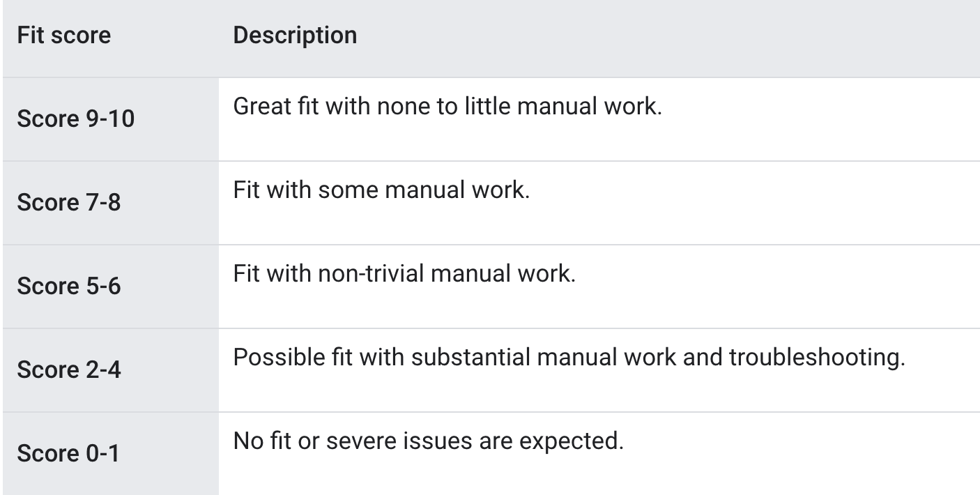Click the 'Fit with some manual work.' description
980x495 pixels.
(381, 190)
